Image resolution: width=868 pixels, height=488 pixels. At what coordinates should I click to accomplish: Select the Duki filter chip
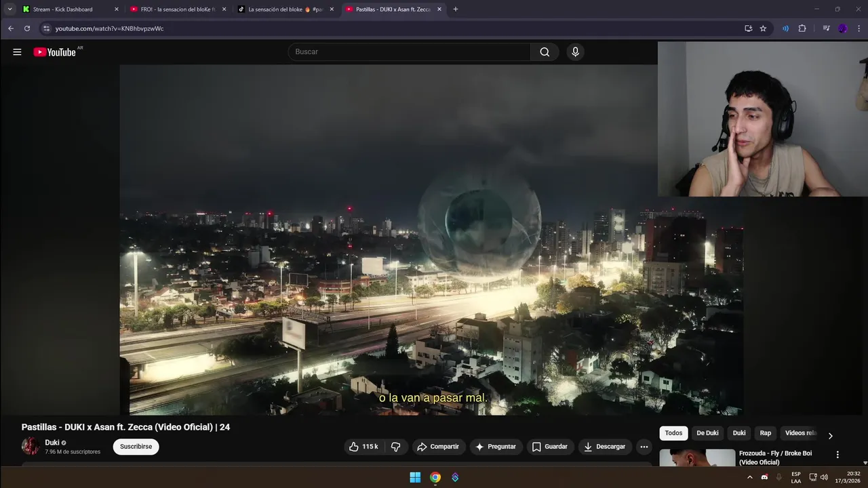pyautogui.click(x=739, y=433)
